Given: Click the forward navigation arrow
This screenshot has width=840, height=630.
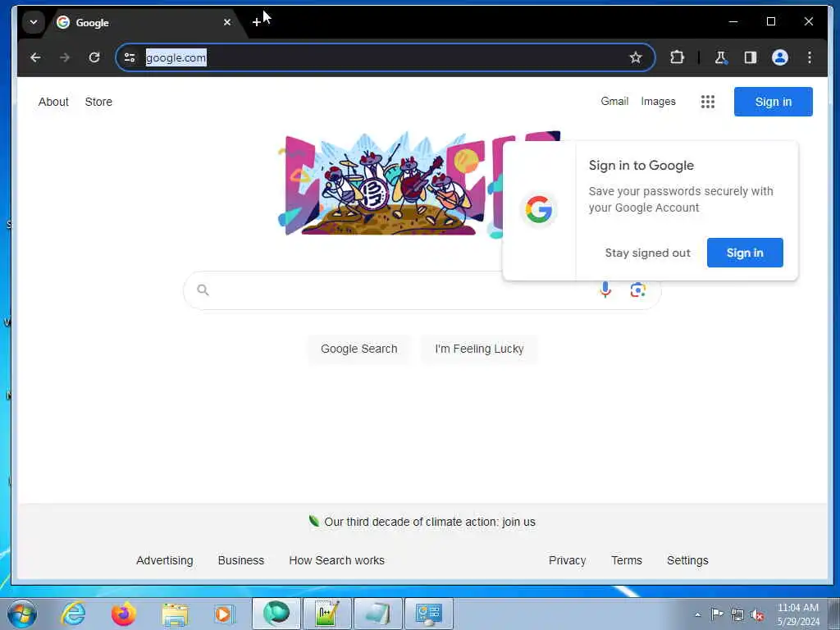Looking at the screenshot, I should (65, 57).
